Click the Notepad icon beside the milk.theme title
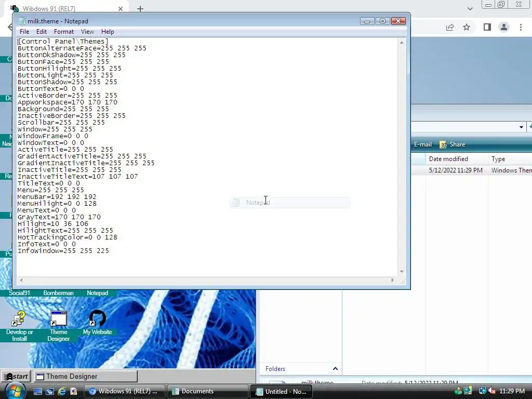532x399 pixels. tap(22, 21)
